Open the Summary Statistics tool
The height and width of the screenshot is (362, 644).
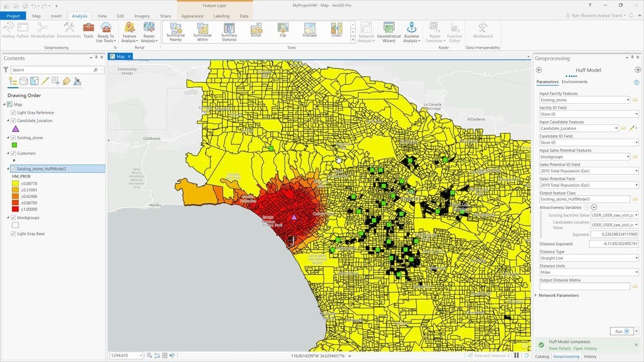[x=229, y=32]
